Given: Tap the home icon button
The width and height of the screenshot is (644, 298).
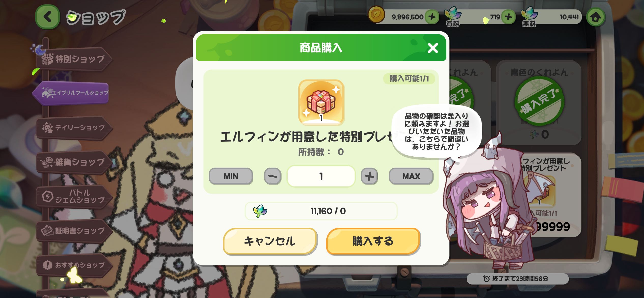Looking at the screenshot, I should click(595, 17).
